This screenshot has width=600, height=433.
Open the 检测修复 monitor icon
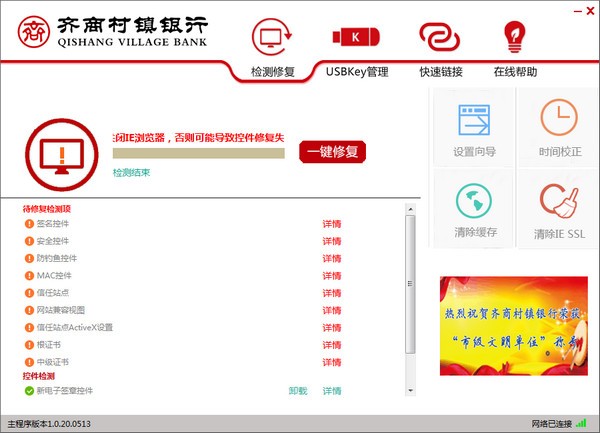point(272,37)
